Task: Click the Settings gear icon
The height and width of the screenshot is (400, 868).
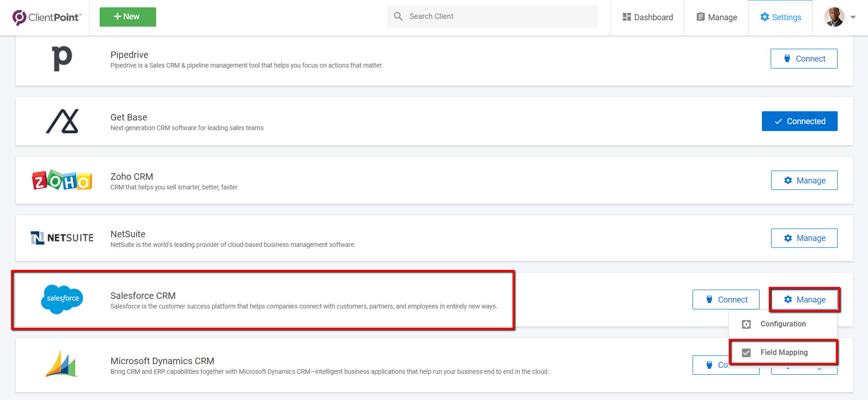Action: [765, 17]
